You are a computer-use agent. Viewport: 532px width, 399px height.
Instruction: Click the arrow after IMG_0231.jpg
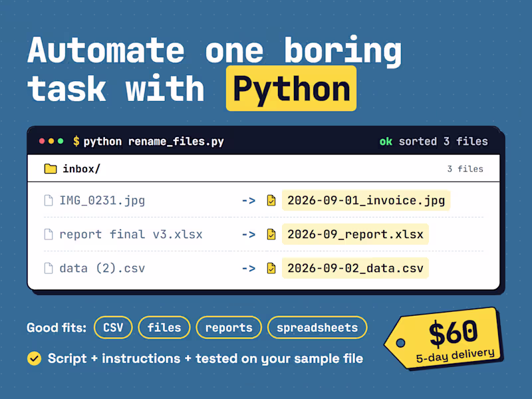249,201
